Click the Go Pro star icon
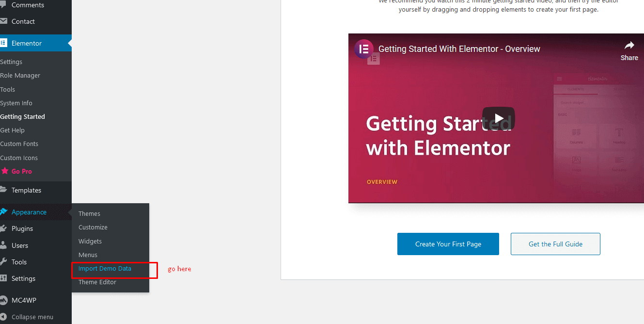Screen dimensions: 644x324 pyautogui.click(x=4, y=171)
